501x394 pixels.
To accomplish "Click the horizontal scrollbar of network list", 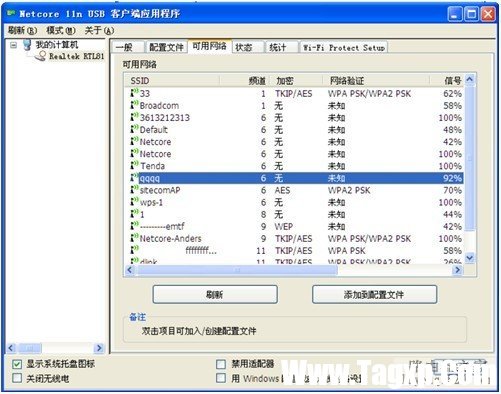I will [237, 270].
